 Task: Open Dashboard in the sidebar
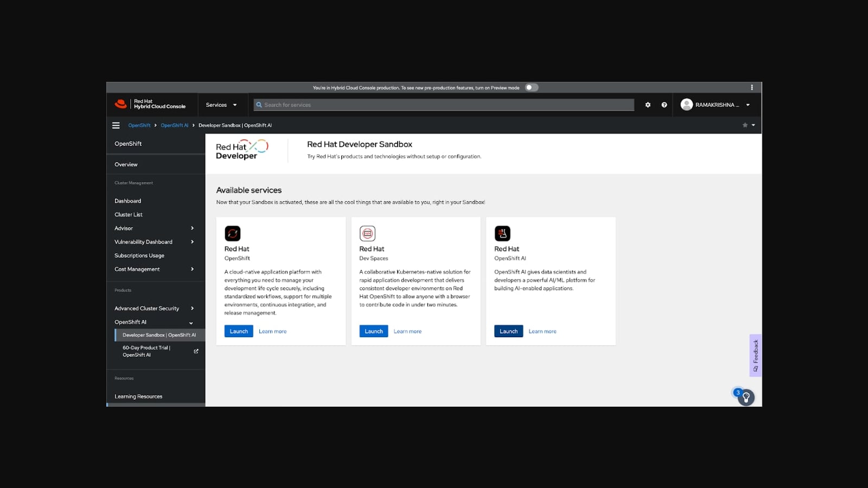click(x=127, y=201)
